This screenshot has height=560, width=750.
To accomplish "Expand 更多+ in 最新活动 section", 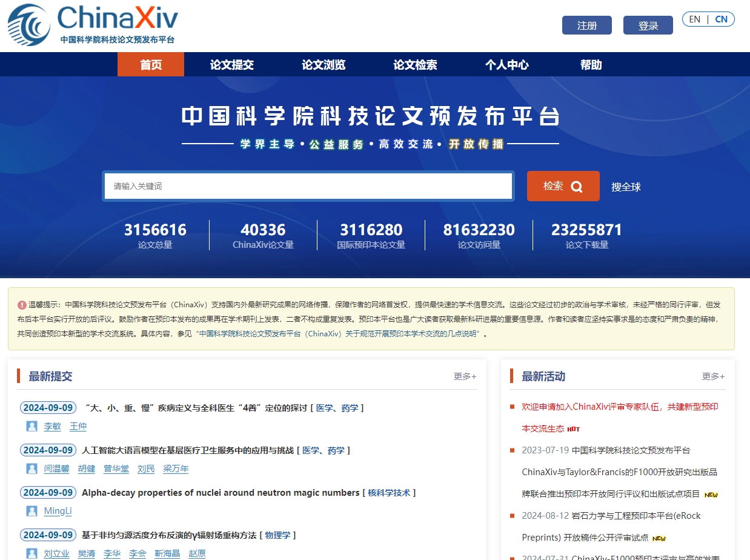I will click(714, 376).
